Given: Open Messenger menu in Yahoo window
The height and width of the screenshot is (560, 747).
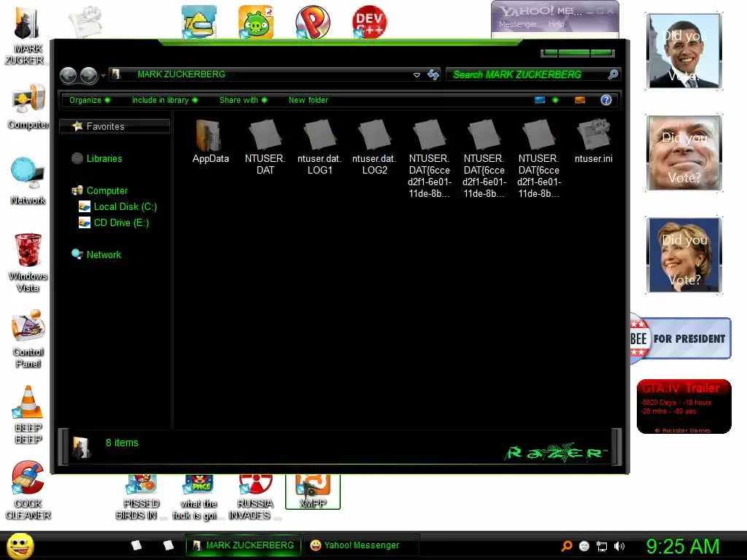Looking at the screenshot, I should tap(517, 24).
